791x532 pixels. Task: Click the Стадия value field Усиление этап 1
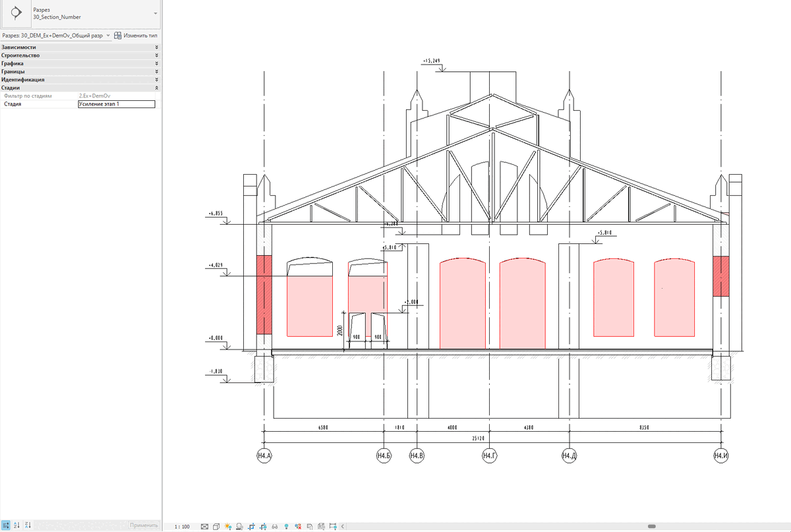tap(116, 104)
